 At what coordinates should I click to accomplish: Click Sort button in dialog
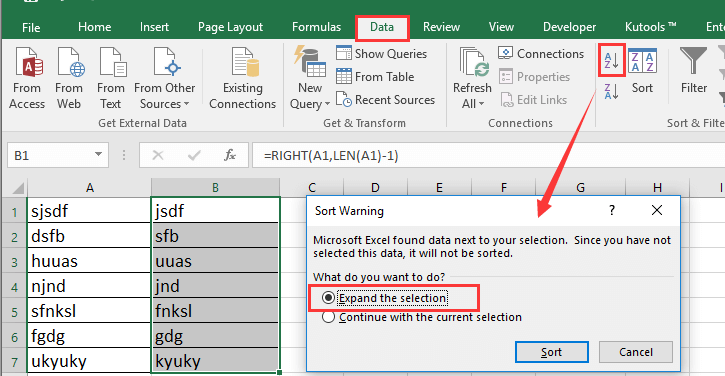point(551,352)
